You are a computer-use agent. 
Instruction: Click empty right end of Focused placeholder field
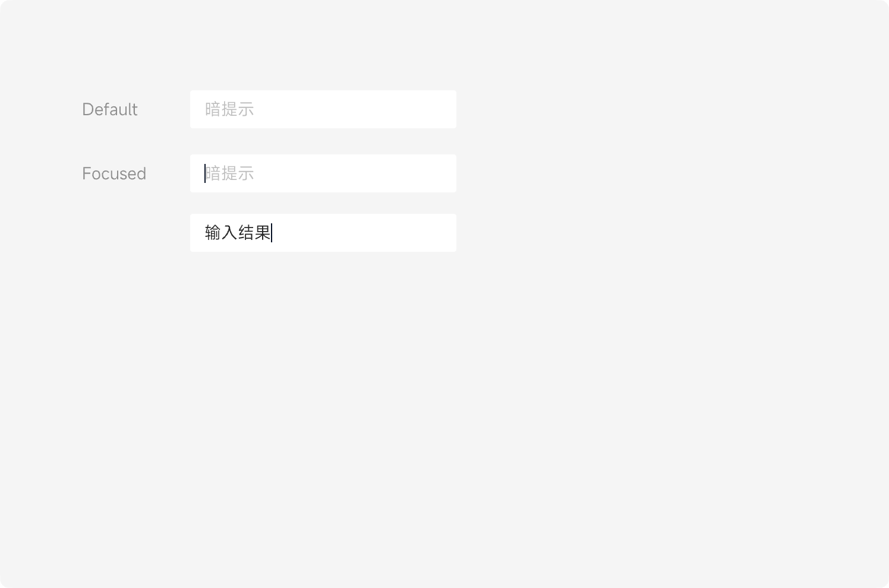pyautogui.click(x=428, y=173)
